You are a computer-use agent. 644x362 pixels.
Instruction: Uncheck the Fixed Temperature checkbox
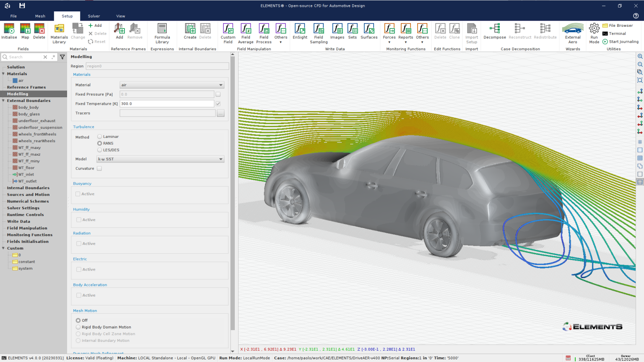(x=218, y=103)
